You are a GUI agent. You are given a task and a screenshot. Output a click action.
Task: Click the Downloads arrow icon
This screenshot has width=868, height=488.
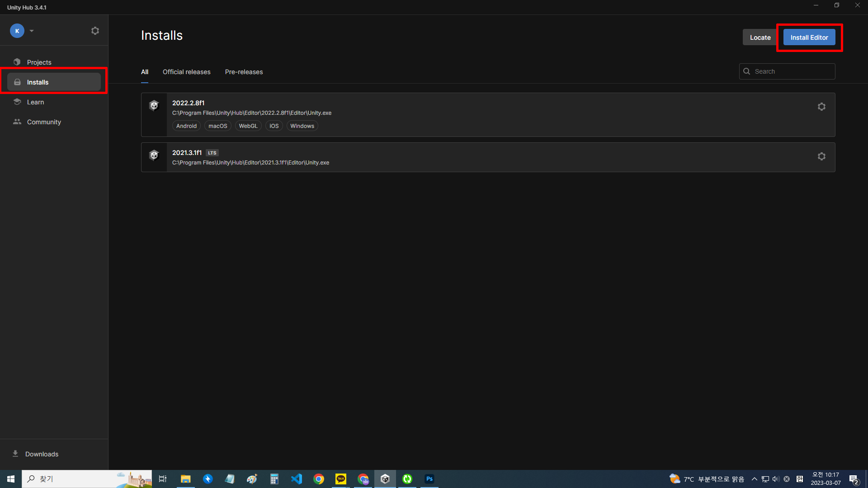tap(15, 453)
